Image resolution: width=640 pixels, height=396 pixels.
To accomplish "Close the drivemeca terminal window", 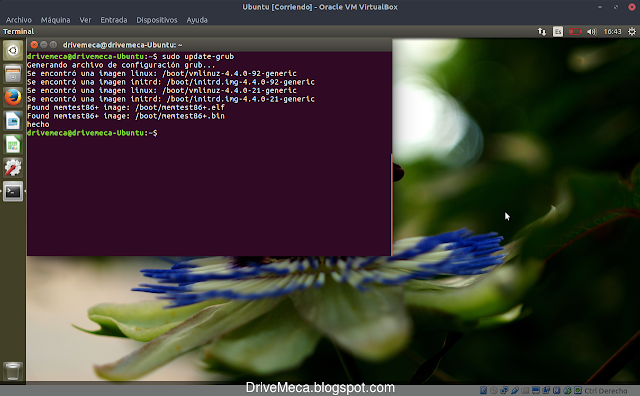I will 34,44.
